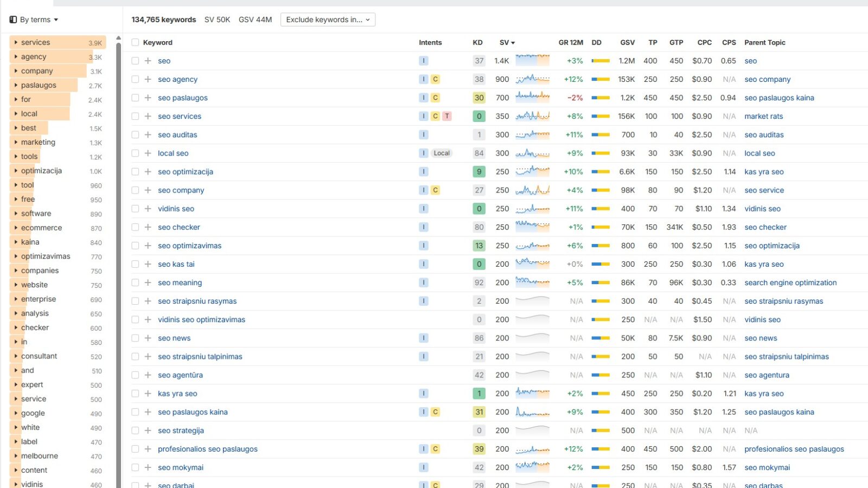Image resolution: width=868 pixels, height=488 pixels.
Task: Open the "seo company" parent topic link
Action: click(x=768, y=79)
